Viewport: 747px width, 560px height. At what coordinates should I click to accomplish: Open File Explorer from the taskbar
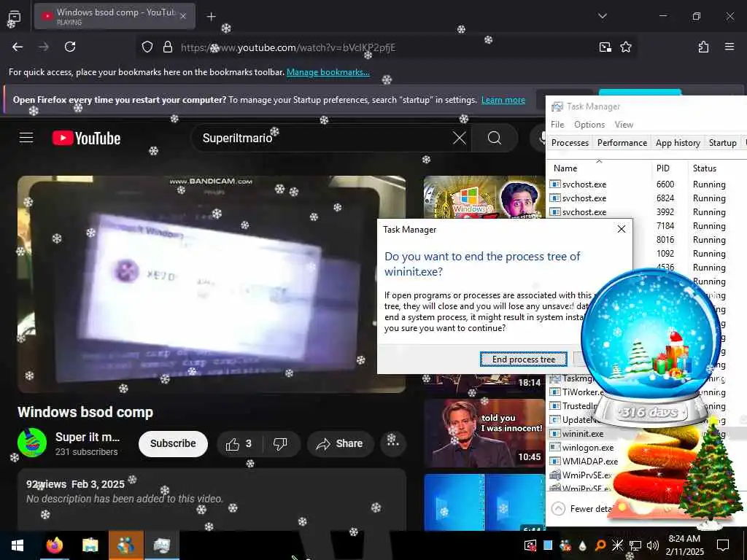point(90,545)
